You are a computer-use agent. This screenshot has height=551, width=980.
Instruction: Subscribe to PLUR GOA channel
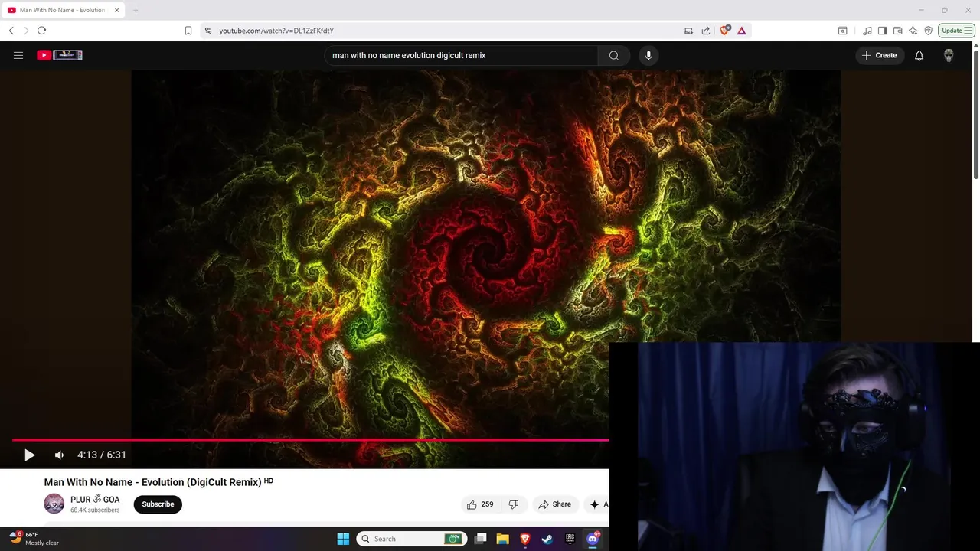(x=158, y=504)
